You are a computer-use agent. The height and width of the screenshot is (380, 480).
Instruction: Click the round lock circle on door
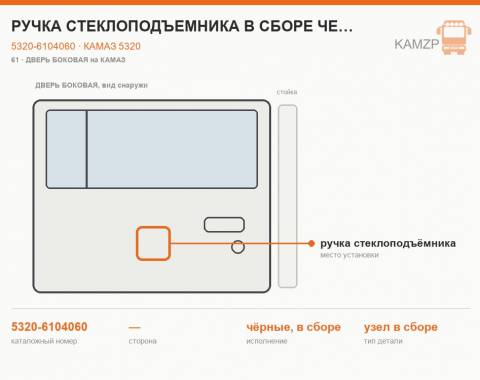coord(238,247)
